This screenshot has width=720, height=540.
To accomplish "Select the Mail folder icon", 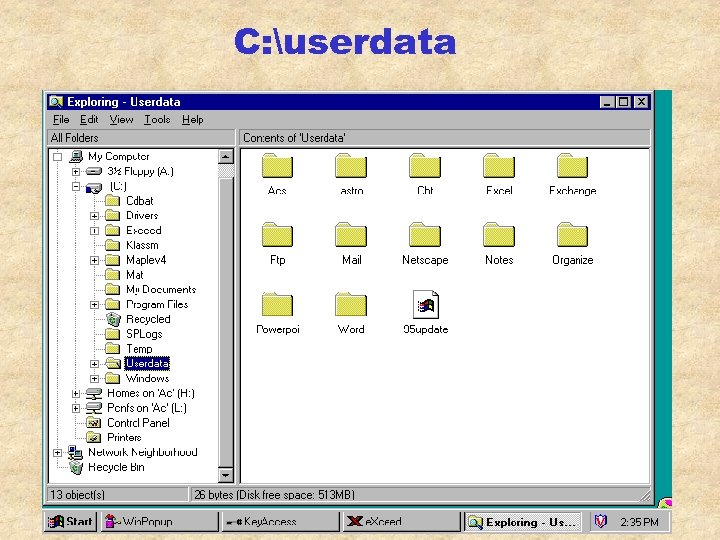I will click(x=351, y=235).
